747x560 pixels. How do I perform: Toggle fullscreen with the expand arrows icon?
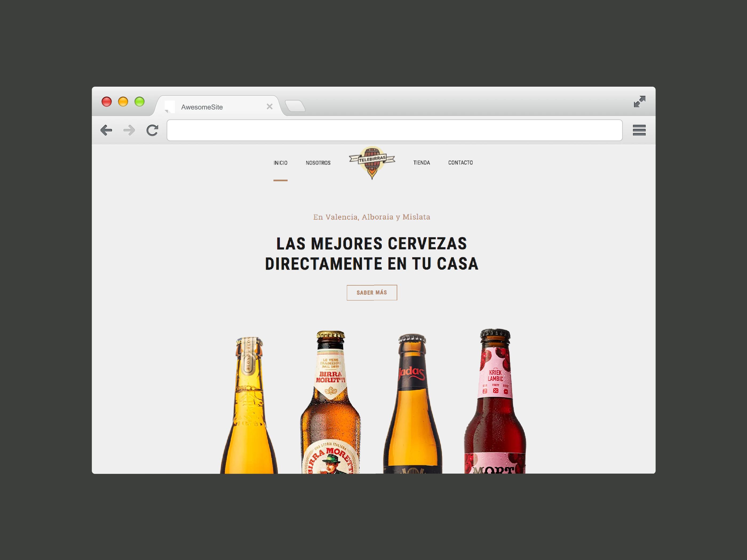pos(639,102)
